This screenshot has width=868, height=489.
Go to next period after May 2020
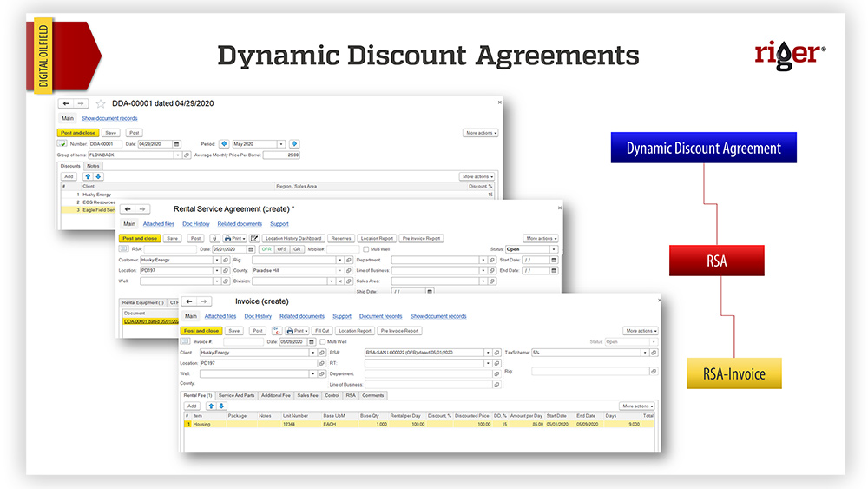pos(293,144)
